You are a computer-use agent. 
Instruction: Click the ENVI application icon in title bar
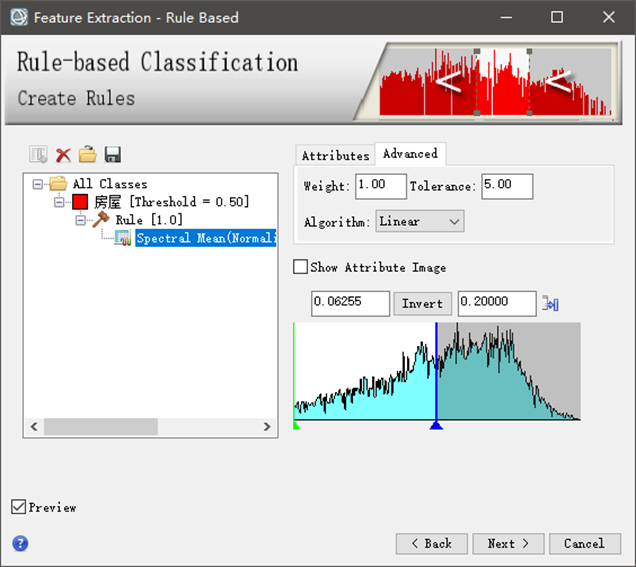tap(19, 17)
